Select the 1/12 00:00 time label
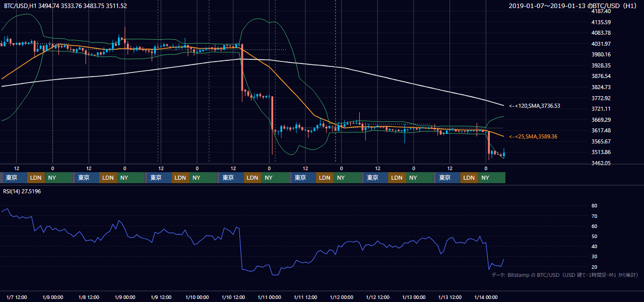Screen dimensions: 644x302 coord(341,297)
